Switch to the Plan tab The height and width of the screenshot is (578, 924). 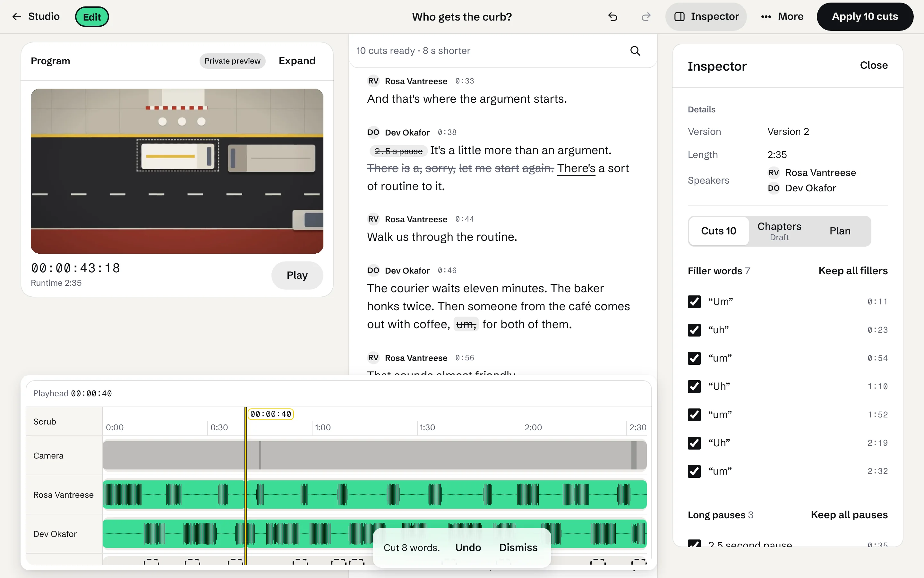(x=840, y=231)
